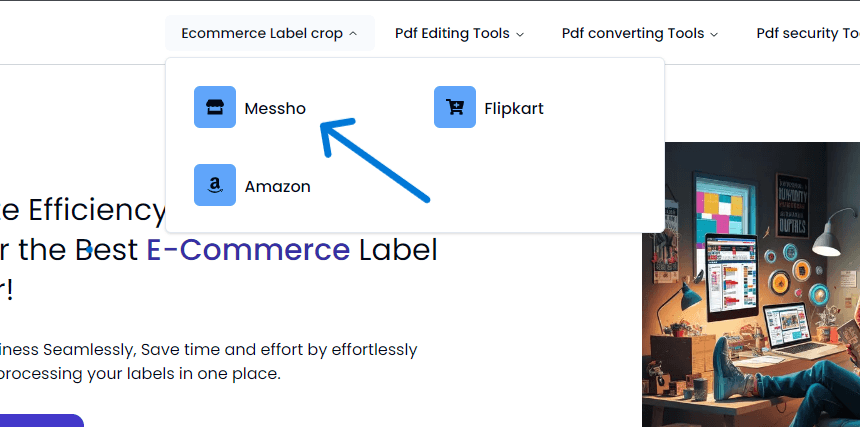Image resolution: width=860 pixels, height=427 pixels.
Task: Click the chevron beside Ecommerce Label crop
Action: coord(353,34)
